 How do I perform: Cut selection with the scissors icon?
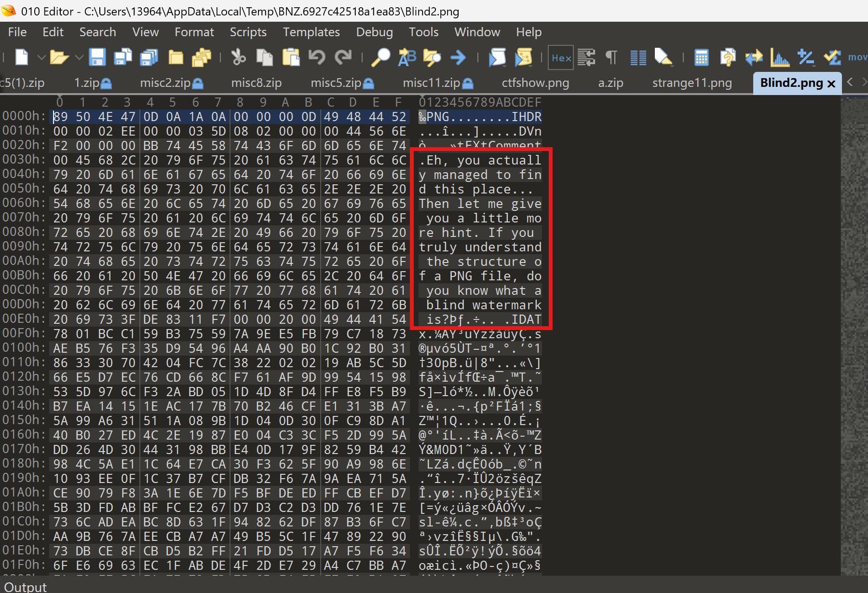(238, 57)
